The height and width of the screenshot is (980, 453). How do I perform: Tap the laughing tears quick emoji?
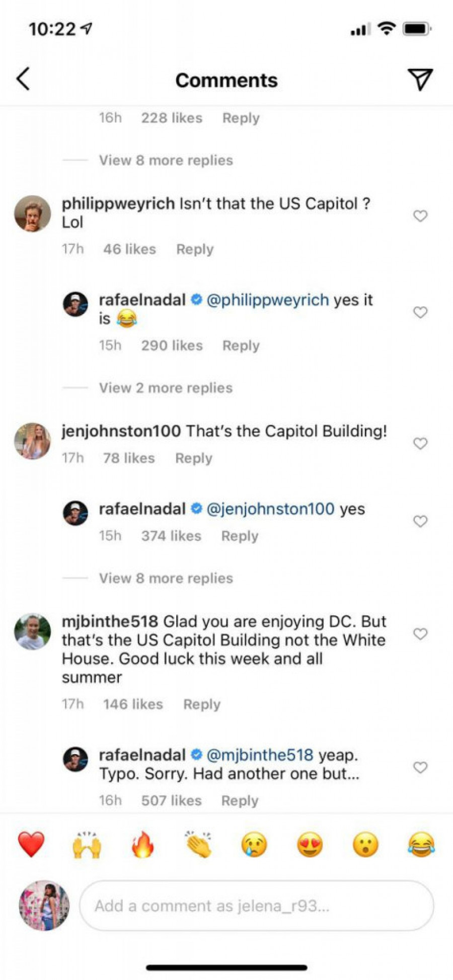(421, 844)
